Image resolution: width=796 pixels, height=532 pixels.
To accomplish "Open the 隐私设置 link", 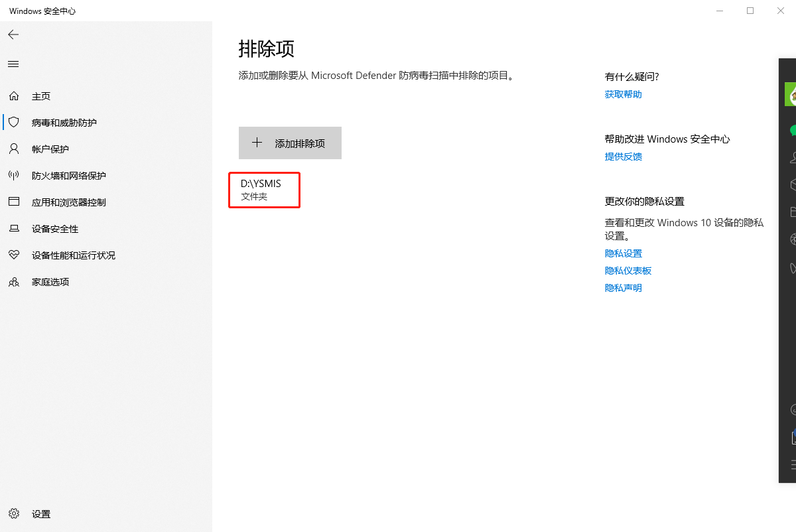I will (624, 253).
